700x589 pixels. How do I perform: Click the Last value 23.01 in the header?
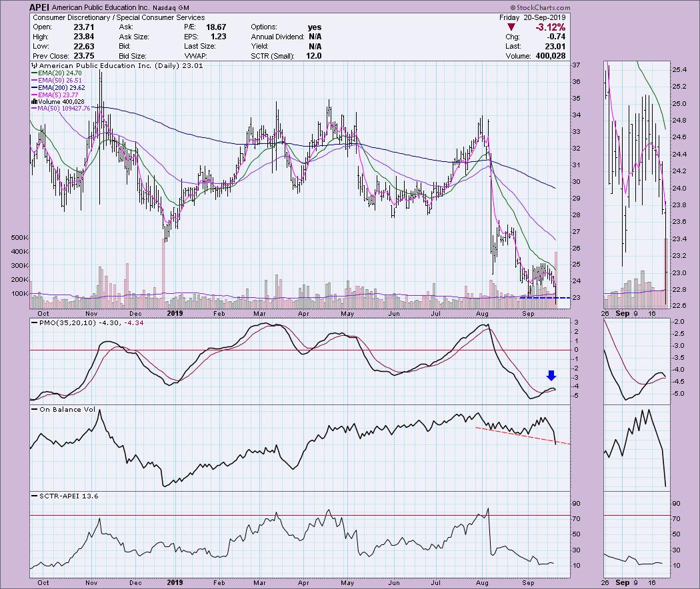pyautogui.click(x=555, y=47)
